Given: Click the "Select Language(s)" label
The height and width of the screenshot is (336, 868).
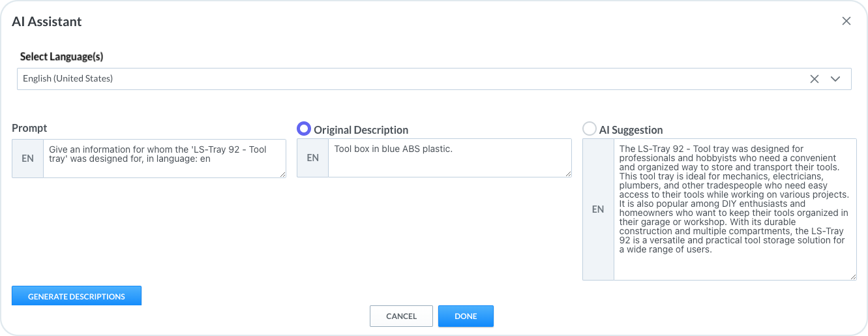Looking at the screenshot, I should click(62, 57).
